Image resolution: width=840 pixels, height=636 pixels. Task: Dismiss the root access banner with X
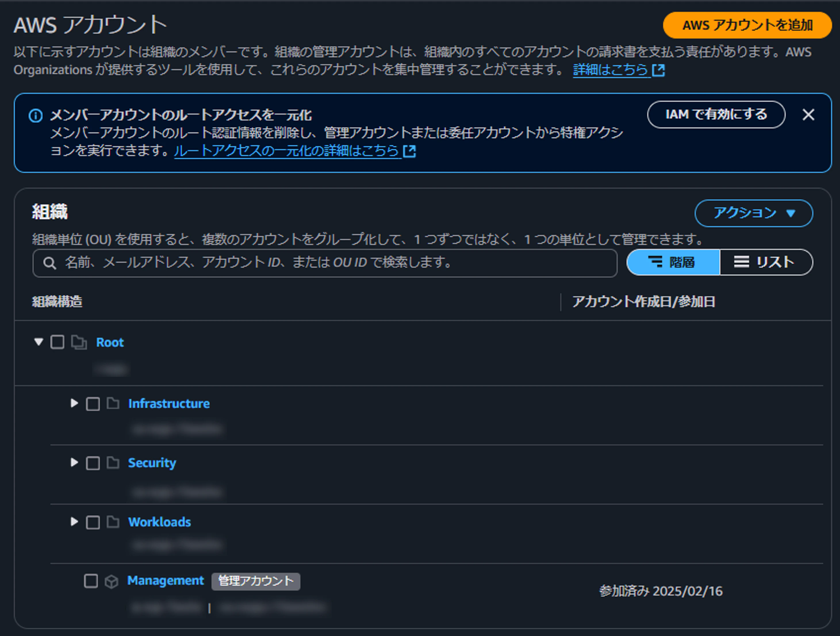point(808,115)
